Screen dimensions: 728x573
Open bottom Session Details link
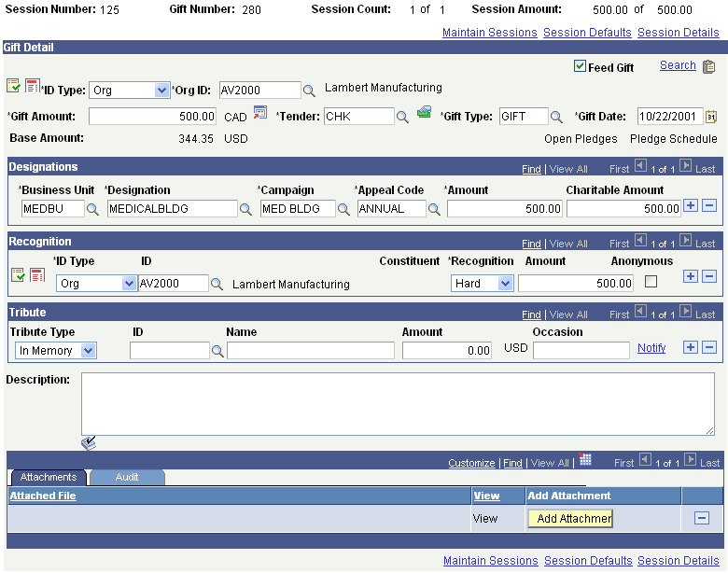(x=678, y=561)
